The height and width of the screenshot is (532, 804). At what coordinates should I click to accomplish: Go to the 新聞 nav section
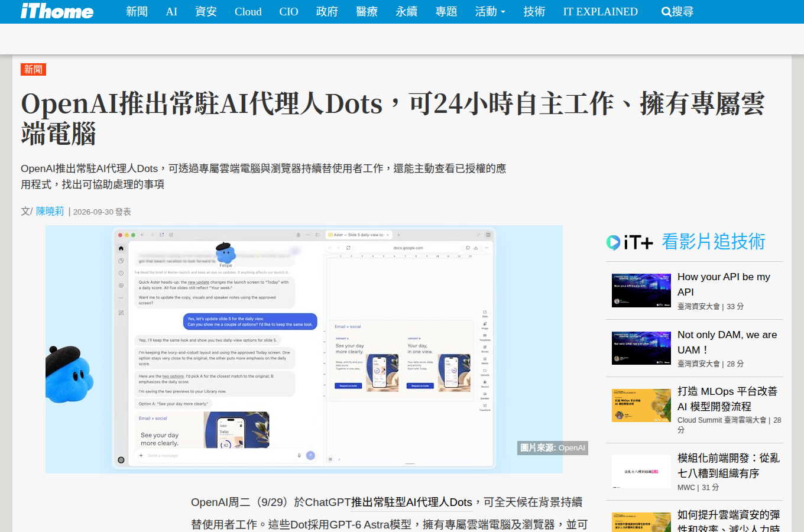click(137, 12)
